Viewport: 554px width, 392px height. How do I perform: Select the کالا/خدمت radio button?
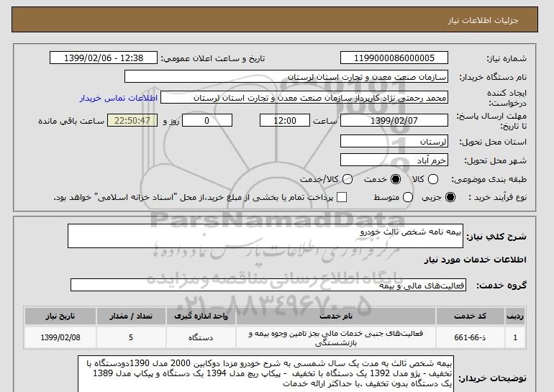tap(348, 179)
